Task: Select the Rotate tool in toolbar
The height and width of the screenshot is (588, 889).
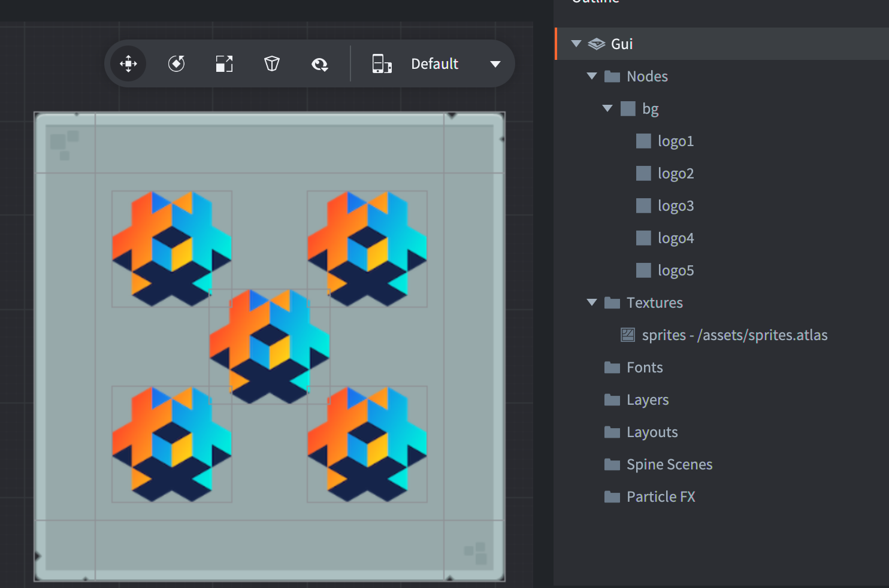Action: pyautogui.click(x=176, y=63)
